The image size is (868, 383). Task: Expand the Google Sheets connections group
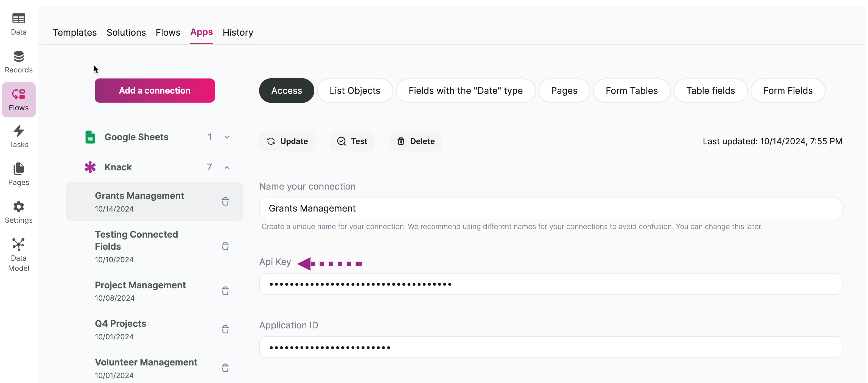(227, 137)
